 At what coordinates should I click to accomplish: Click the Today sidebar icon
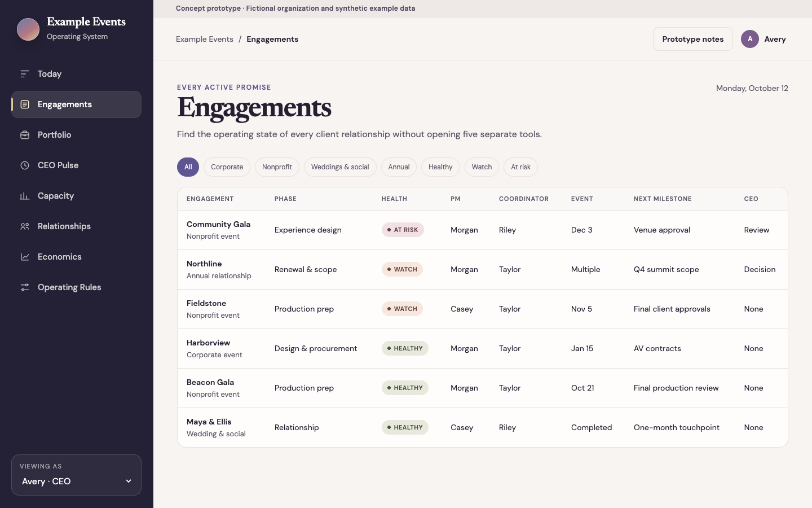pyautogui.click(x=25, y=74)
